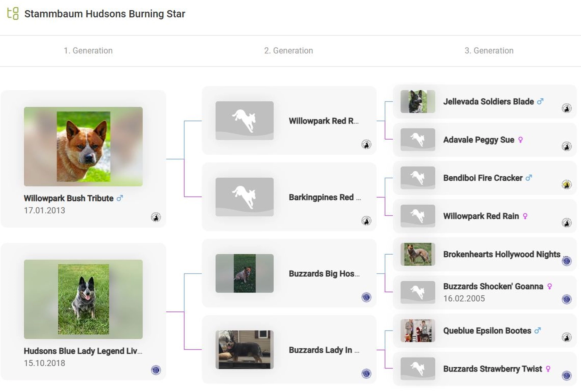Click the pedigree tree icon beside the title

tap(13, 14)
